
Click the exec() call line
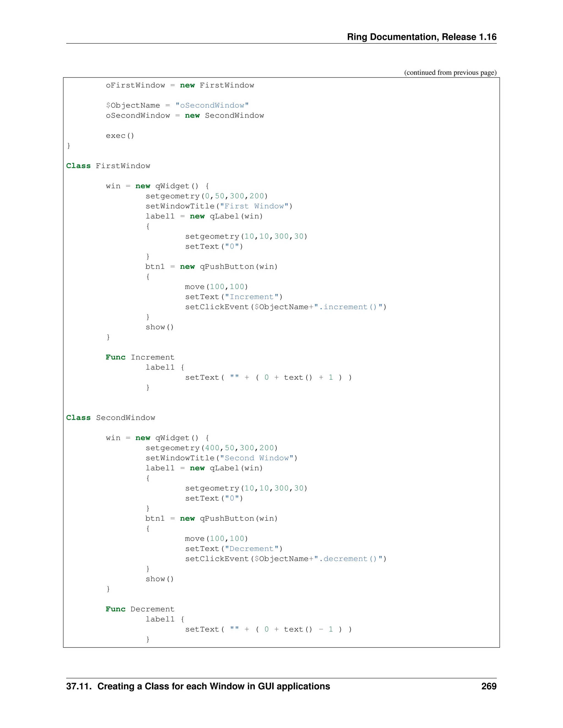coord(120,136)
